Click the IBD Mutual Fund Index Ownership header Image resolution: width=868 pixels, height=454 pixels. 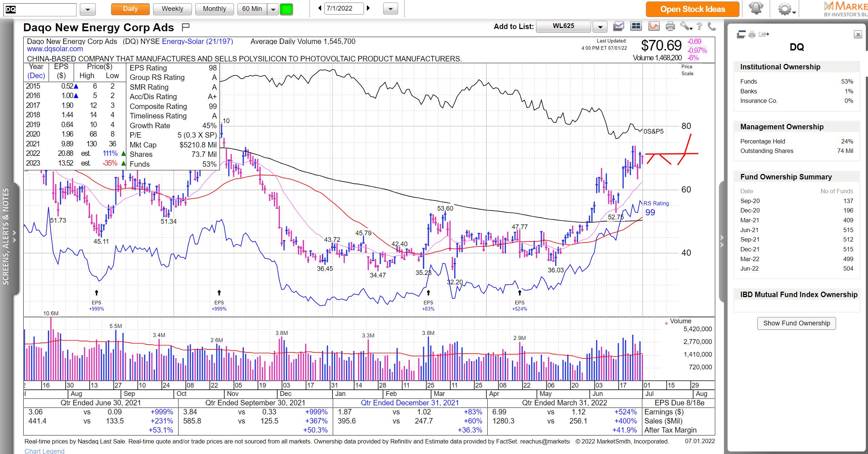(799, 295)
